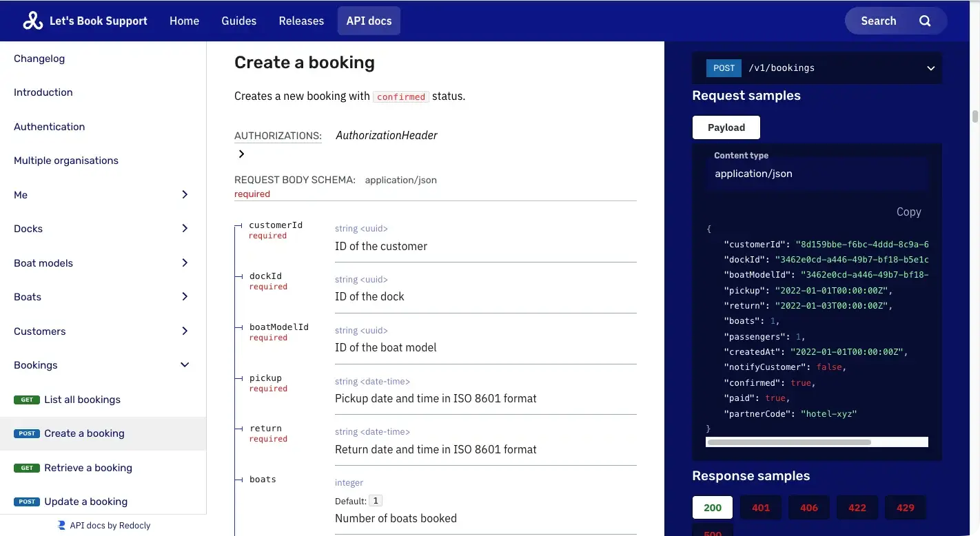Click the Search button in header
The width and height of the screenshot is (980, 536).
point(896,21)
